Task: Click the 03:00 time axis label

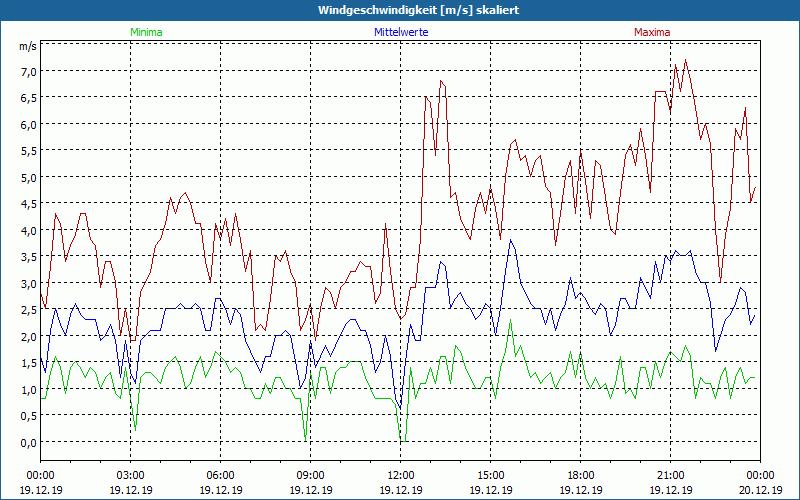Action: click(131, 476)
